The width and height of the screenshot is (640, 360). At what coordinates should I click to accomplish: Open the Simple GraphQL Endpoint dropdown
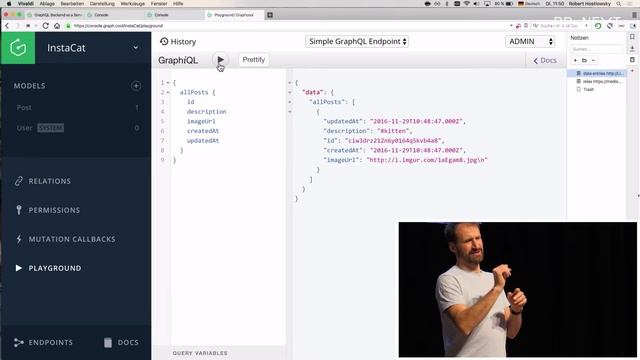[357, 41]
